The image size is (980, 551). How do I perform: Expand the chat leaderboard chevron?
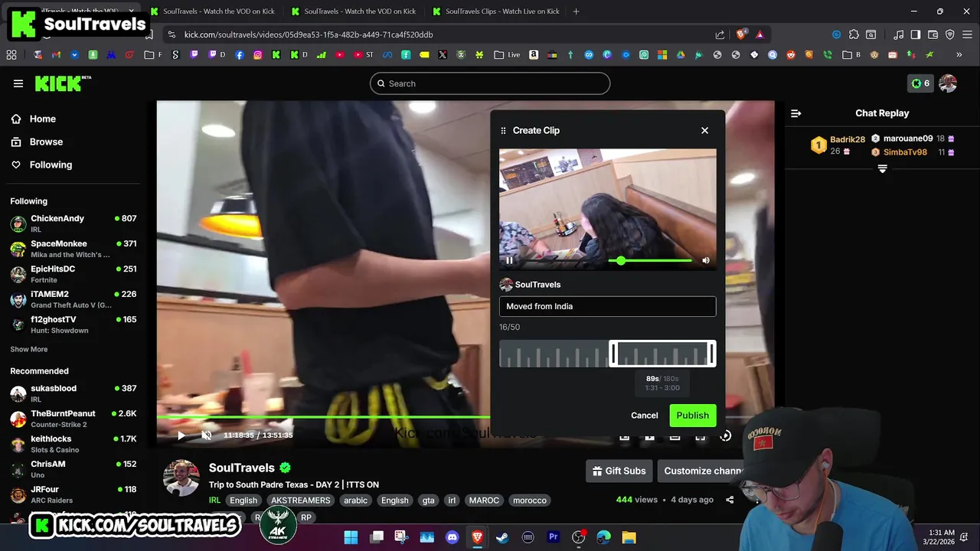[882, 169]
